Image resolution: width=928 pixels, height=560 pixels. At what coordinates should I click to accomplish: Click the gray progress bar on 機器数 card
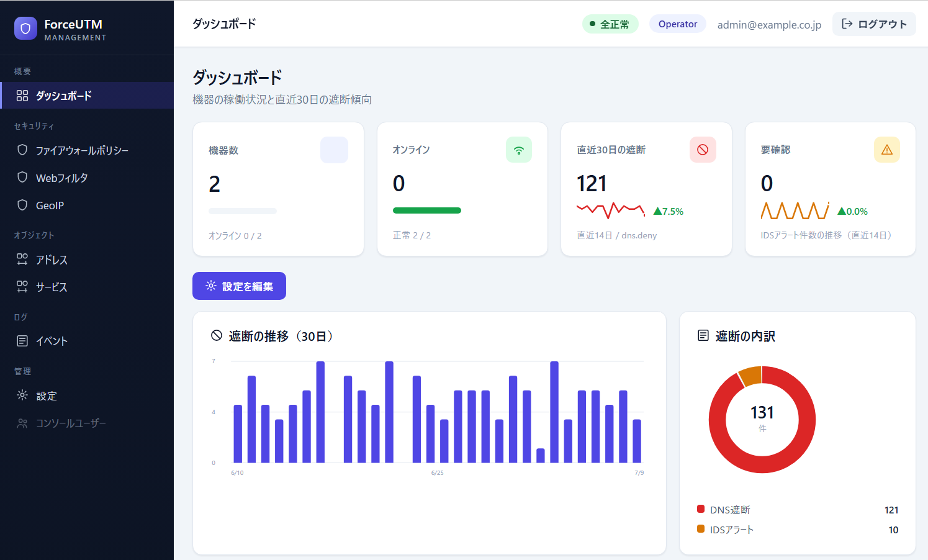click(243, 211)
